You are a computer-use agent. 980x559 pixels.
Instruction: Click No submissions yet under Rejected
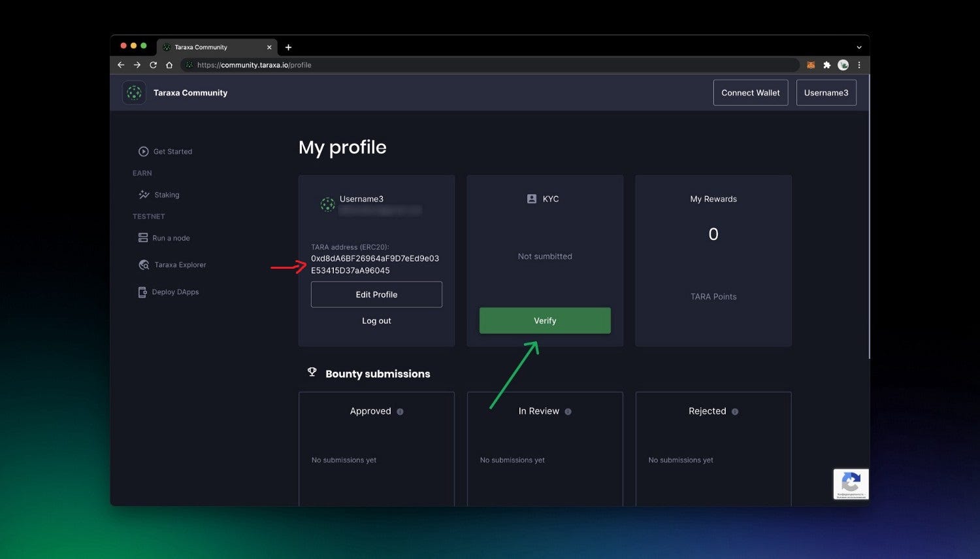(681, 460)
